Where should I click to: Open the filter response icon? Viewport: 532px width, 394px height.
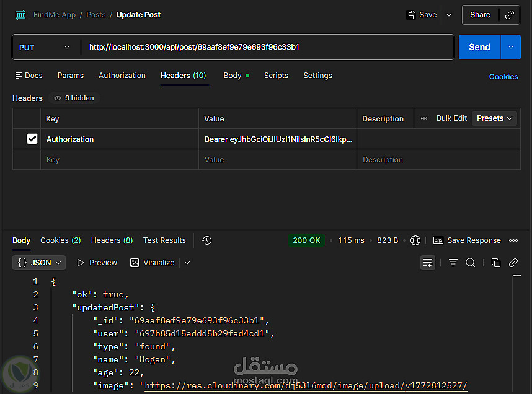[453, 263]
